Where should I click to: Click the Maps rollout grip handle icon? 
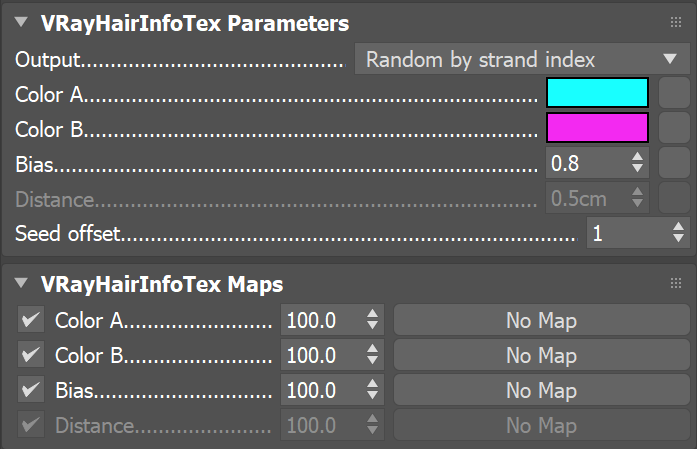coord(676,283)
